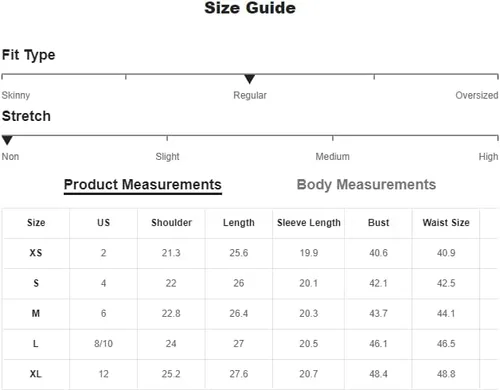Switch to the Body Measurements tab
The height and width of the screenshot is (390, 500).
pos(366,185)
